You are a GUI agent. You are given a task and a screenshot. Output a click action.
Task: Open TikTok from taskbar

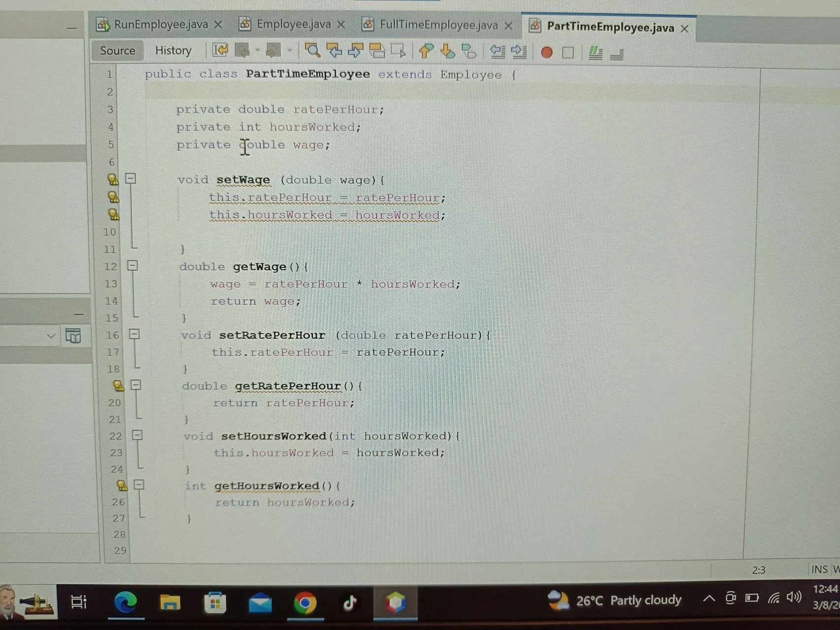(349, 602)
